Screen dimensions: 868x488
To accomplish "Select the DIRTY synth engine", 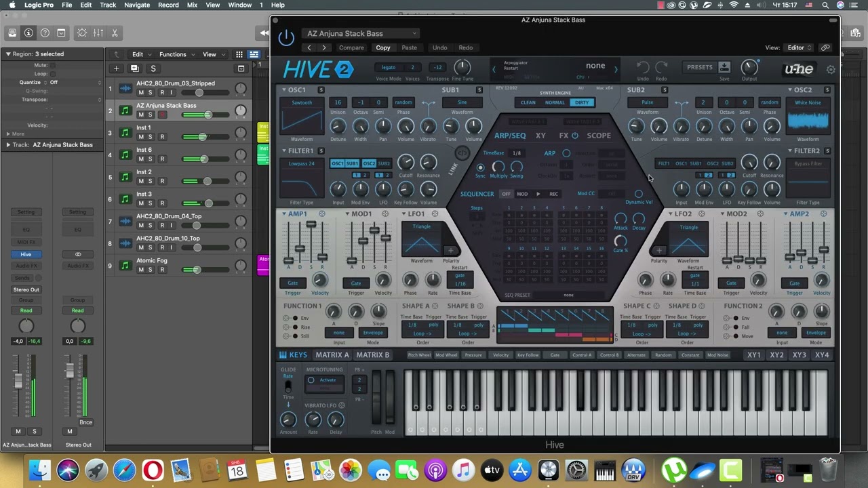I will pyautogui.click(x=582, y=102).
